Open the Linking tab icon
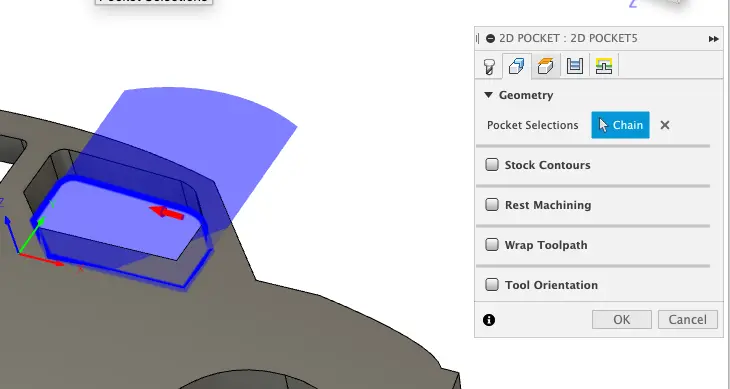 (603, 66)
